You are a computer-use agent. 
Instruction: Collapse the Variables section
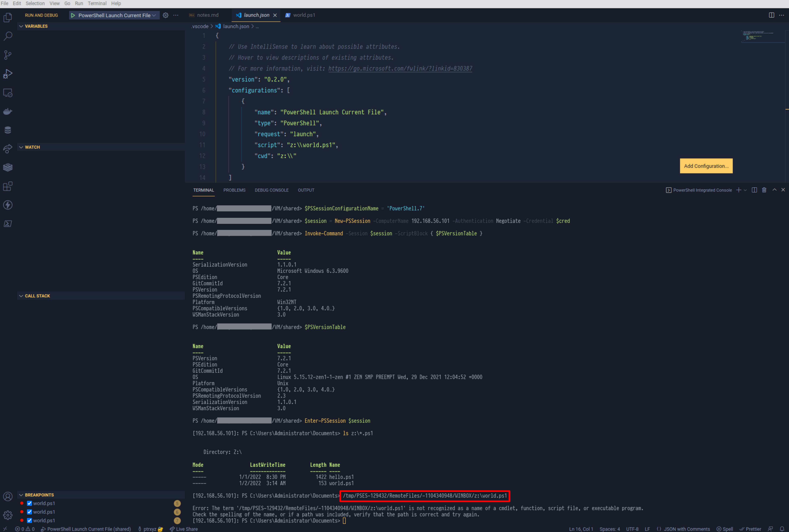34,26
